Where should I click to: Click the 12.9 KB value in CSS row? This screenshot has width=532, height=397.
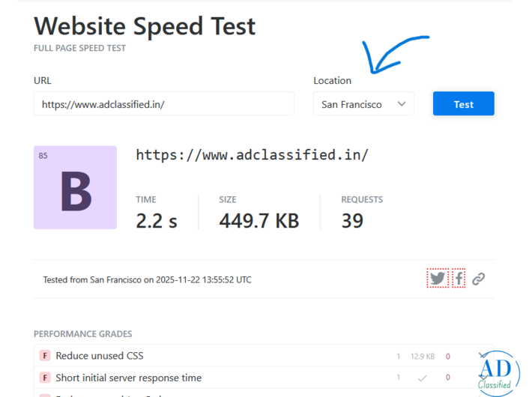tap(423, 357)
